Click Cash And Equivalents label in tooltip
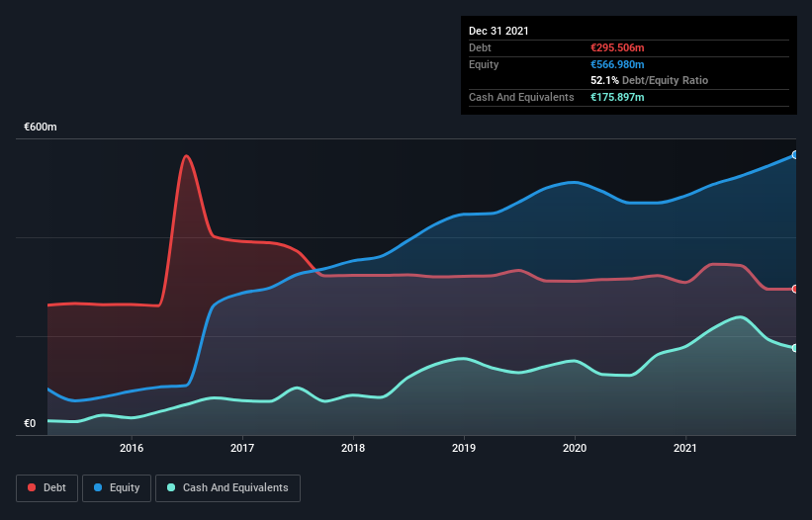Screen dimensions: 812x520 click(521, 97)
